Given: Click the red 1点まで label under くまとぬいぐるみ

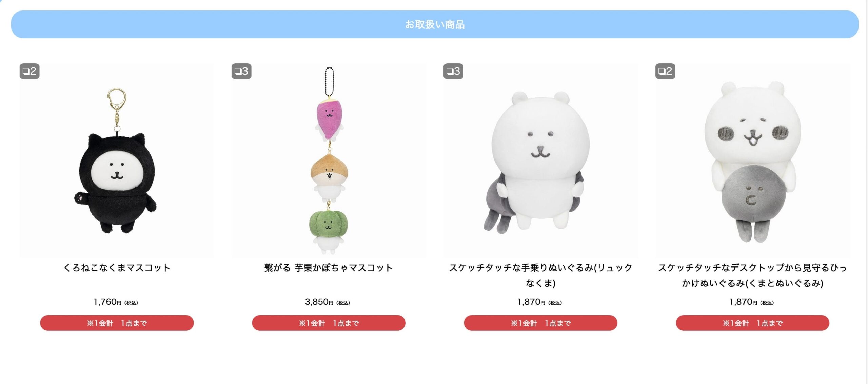Looking at the screenshot, I should [x=752, y=323].
